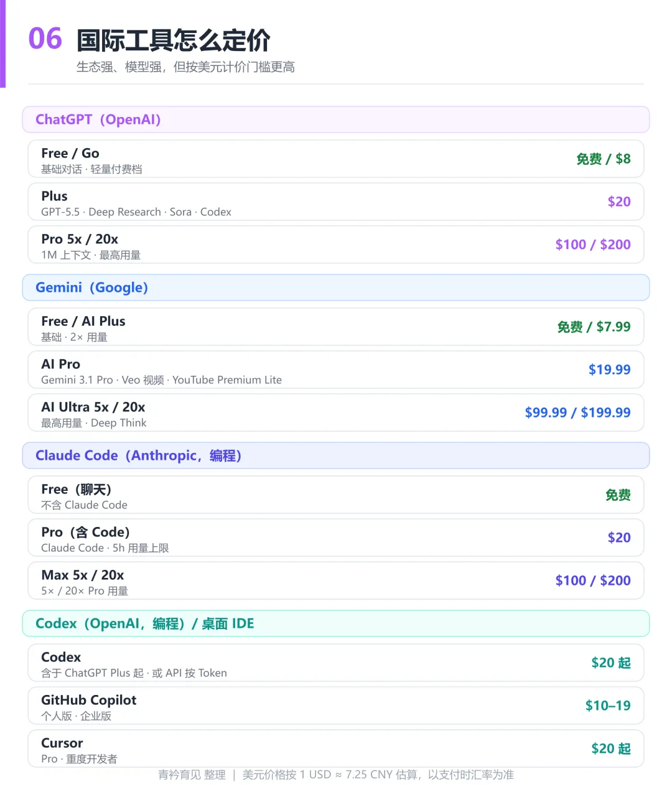Image resolution: width=672 pixels, height=797 pixels.
Task: Select the Free / AI Plus plan name
Action: coord(83,321)
